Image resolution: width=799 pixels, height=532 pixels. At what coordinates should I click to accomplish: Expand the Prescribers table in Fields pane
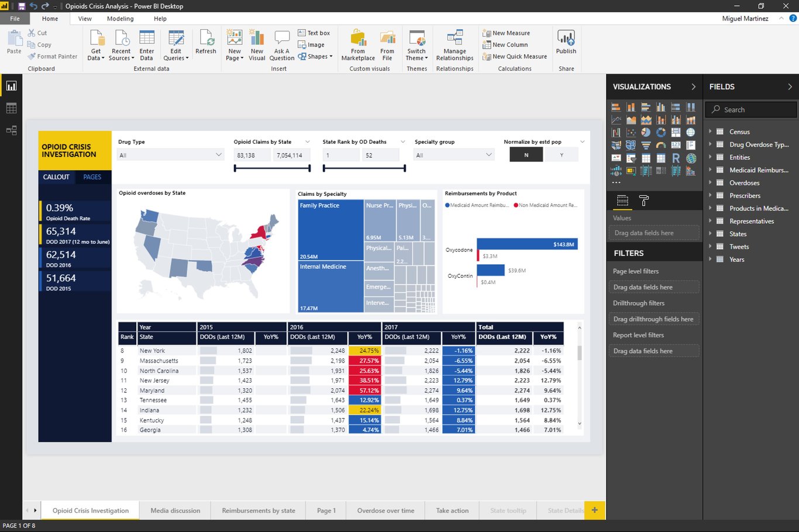pos(710,195)
